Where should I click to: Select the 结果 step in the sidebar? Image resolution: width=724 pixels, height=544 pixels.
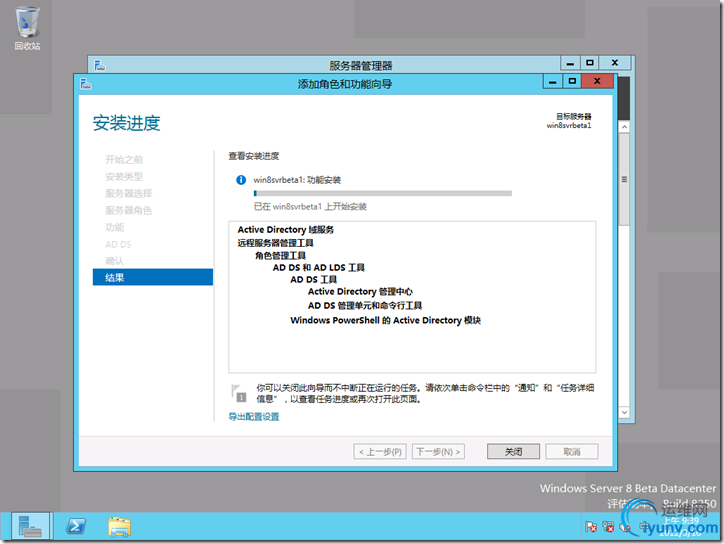pyautogui.click(x=153, y=277)
